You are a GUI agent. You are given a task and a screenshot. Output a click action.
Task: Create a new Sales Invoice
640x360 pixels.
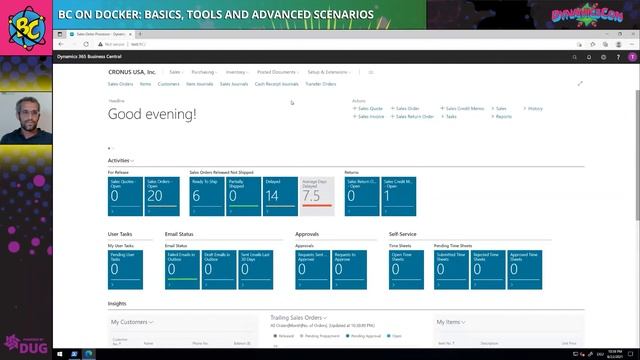click(x=369, y=117)
